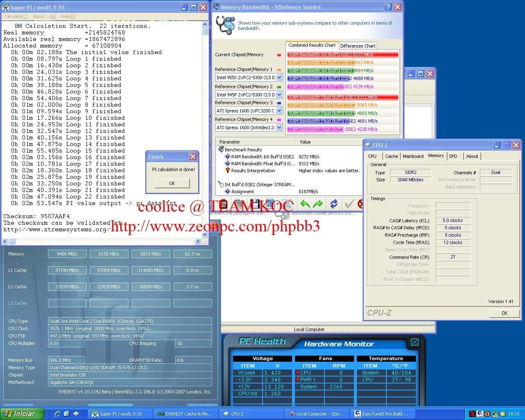Click Reference Chipset/Memory 1 orange swatch
Viewport: 525px width, 420px height.
pyautogui.click(x=279, y=70)
